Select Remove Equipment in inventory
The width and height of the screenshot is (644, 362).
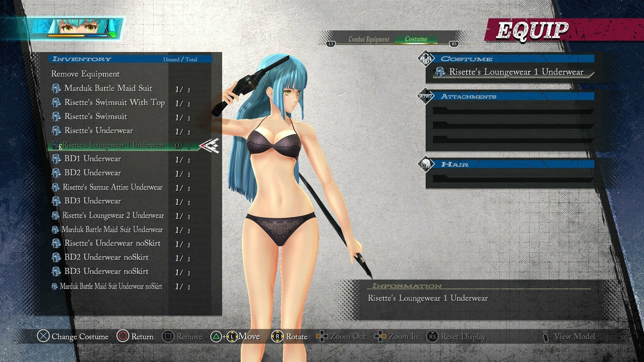click(85, 74)
